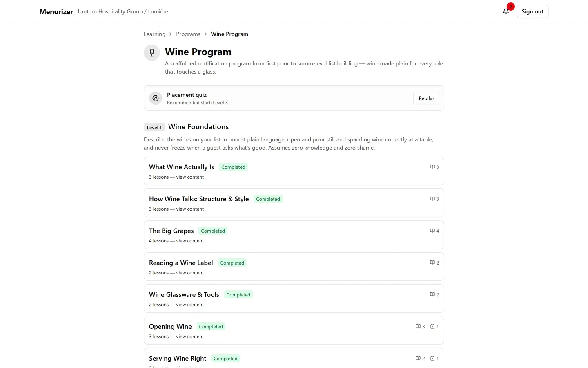The image size is (588, 368).
Task: Click the Recommended start: Level 3 text
Action: pyautogui.click(x=197, y=103)
